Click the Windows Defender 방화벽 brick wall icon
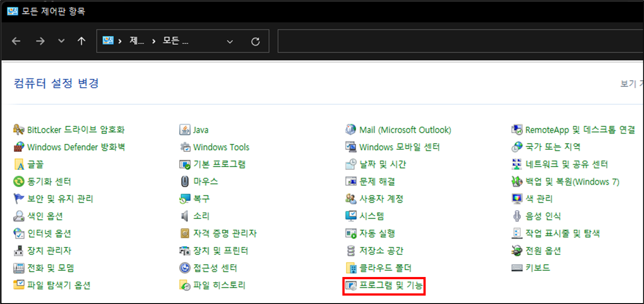Viewport: 644px width, 304px height. click(19, 147)
